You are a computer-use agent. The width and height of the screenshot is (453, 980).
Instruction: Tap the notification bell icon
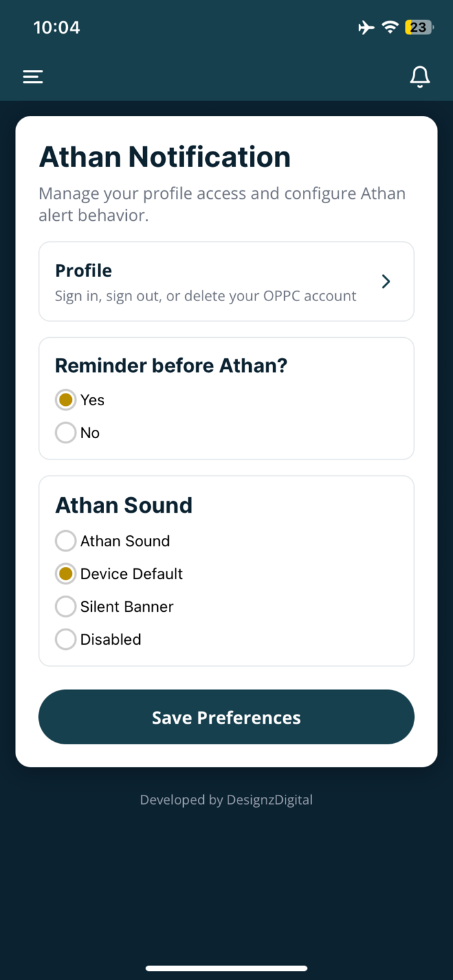[x=420, y=76]
